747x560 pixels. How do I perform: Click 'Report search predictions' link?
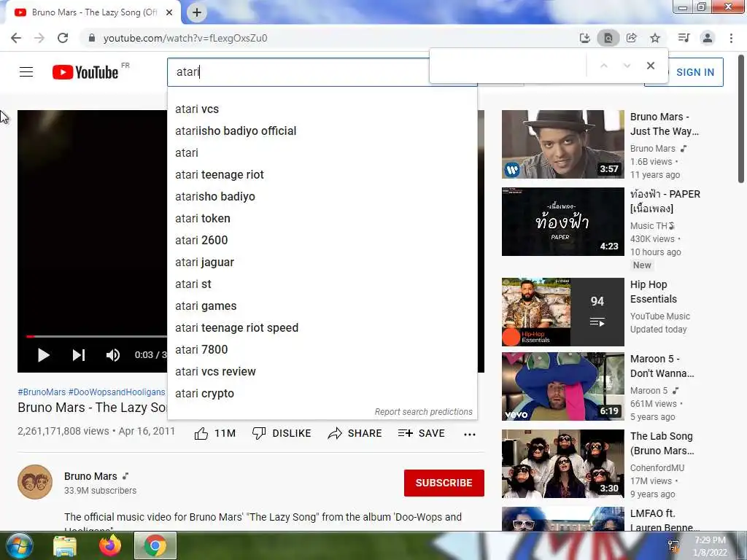click(424, 412)
